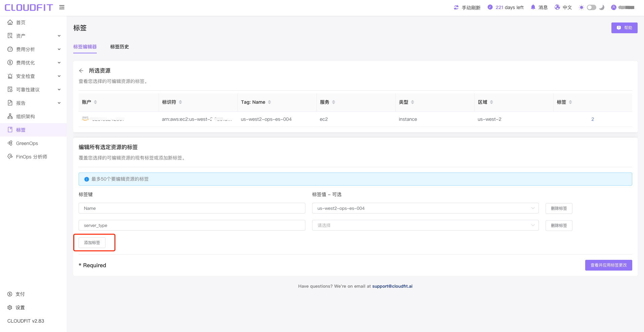Click the 资产 assets sidebar icon
This screenshot has height=332, width=644.
coord(10,36)
